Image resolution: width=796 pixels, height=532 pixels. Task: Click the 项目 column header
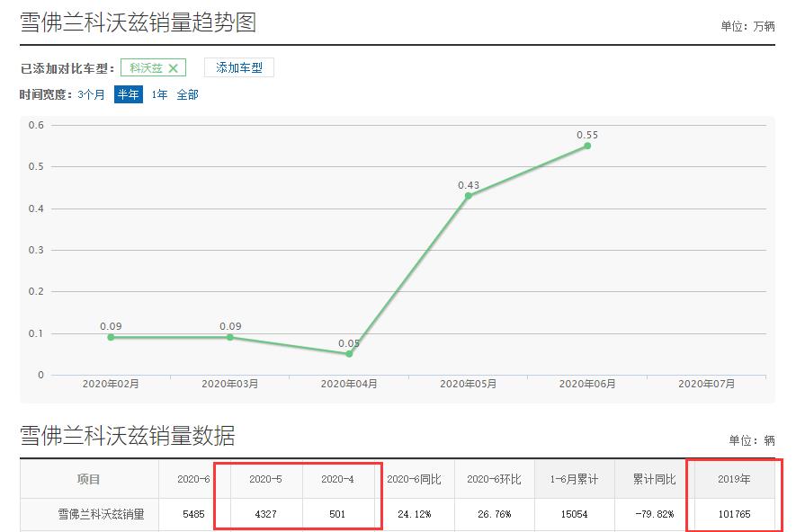[88, 479]
